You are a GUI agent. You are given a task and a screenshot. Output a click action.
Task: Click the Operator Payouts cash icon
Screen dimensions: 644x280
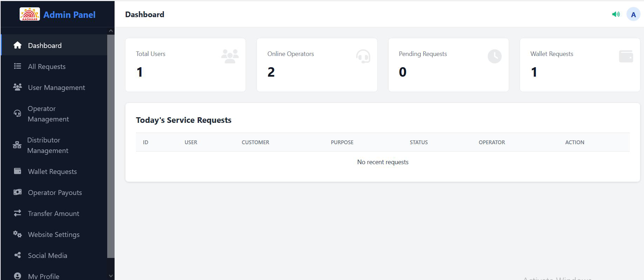[x=17, y=192]
